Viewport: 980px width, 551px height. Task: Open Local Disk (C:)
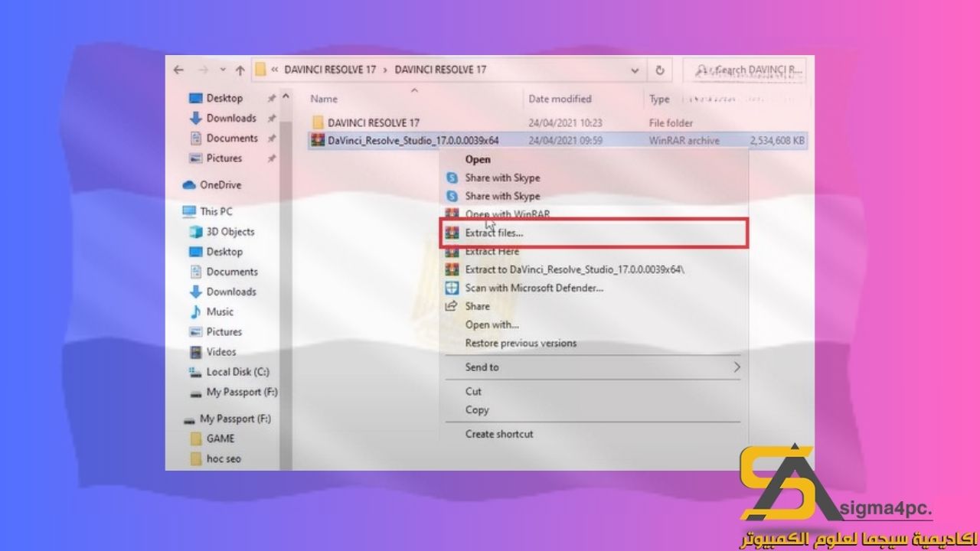click(237, 371)
